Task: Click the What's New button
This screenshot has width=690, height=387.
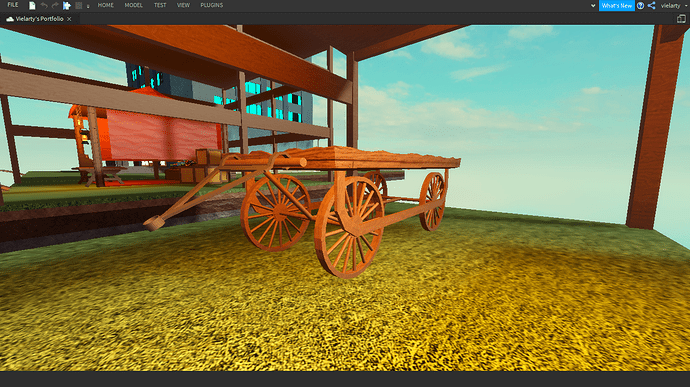Action: pos(617,6)
